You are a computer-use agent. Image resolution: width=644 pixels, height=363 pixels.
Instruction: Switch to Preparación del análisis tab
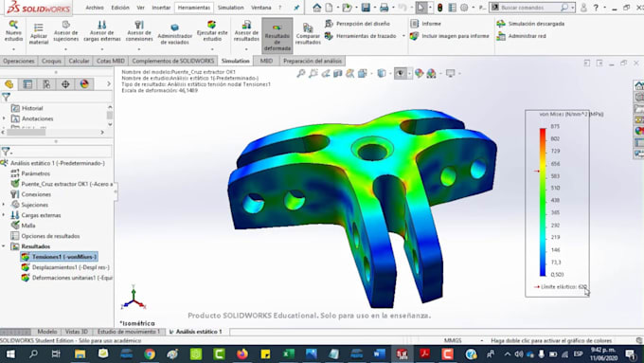point(313,61)
